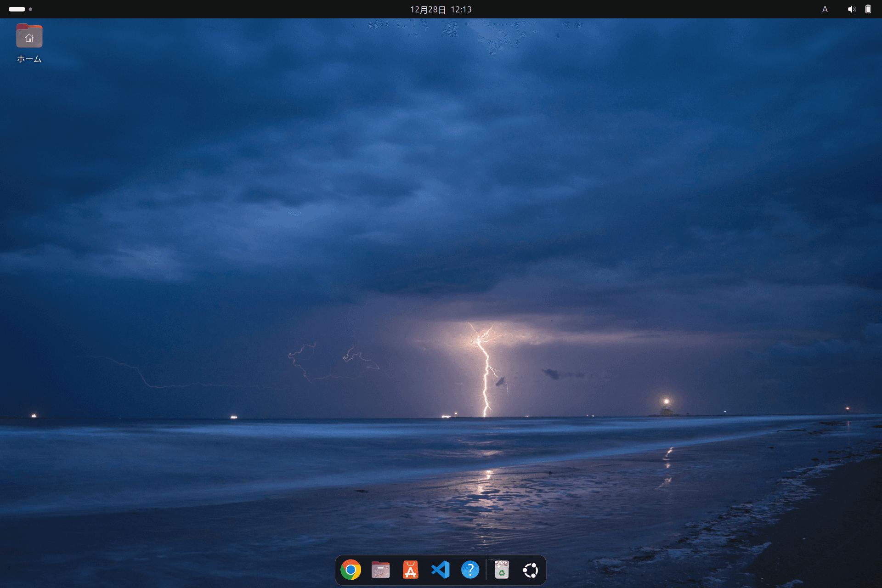The image size is (882, 588).
Task: Open the Trash bin in dock
Action: point(502,570)
